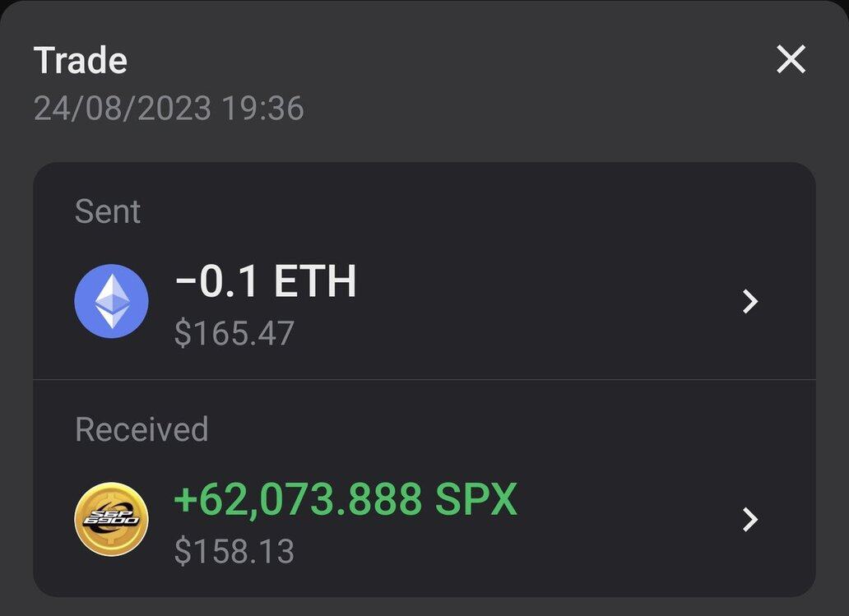The image size is (849, 616).
Task: Click the Trade title heading
Action: pyautogui.click(x=80, y=59)
